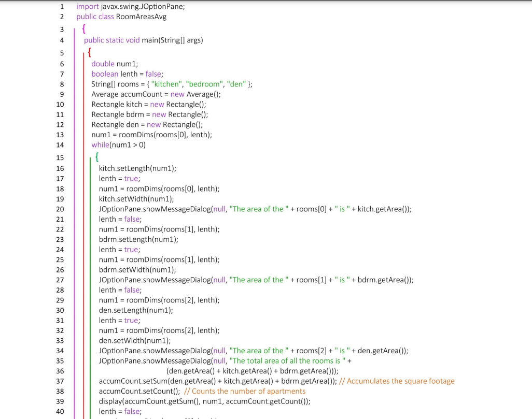Click the false keyword on line 21
Image resolution: width=532 pixels, height=419 pixels.
[x=132, y=219]
